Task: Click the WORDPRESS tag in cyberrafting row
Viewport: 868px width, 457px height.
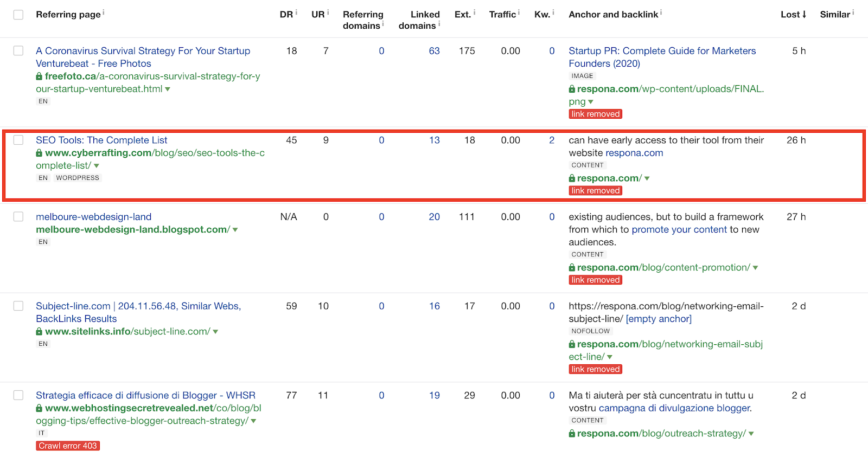Action: point(78,178)
